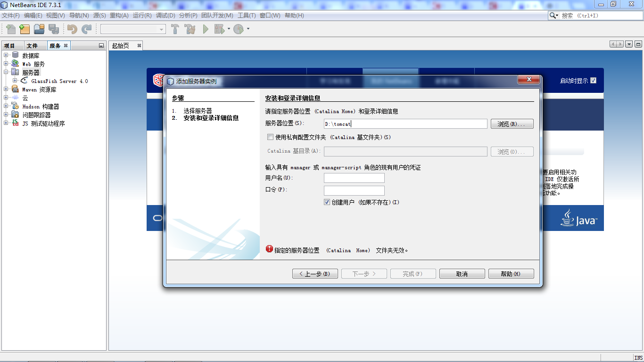This screenshot has height=362, width=644.
Task: Click the editor tabs scroll arrows control
Action: [616, 44]
